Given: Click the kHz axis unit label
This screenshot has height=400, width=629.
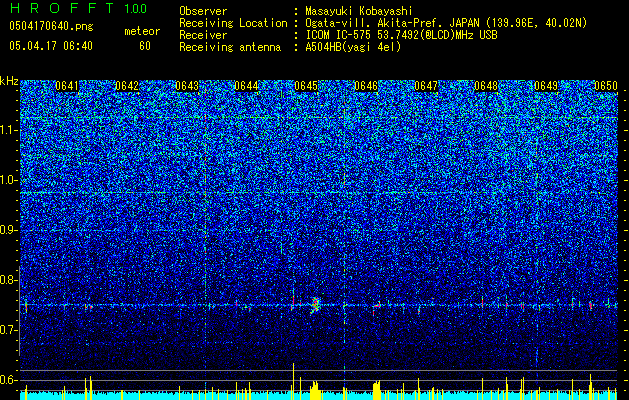Looking at the screenshot, I should click(9, 81).
